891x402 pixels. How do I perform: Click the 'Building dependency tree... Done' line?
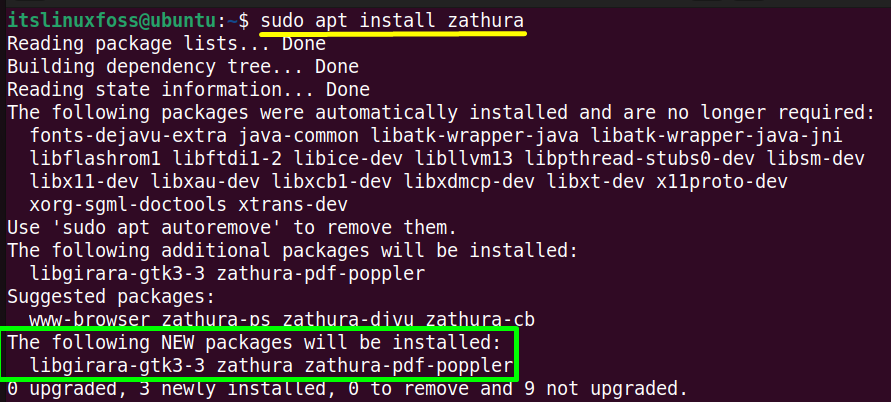pyautogui.click(x=182, y=67)
